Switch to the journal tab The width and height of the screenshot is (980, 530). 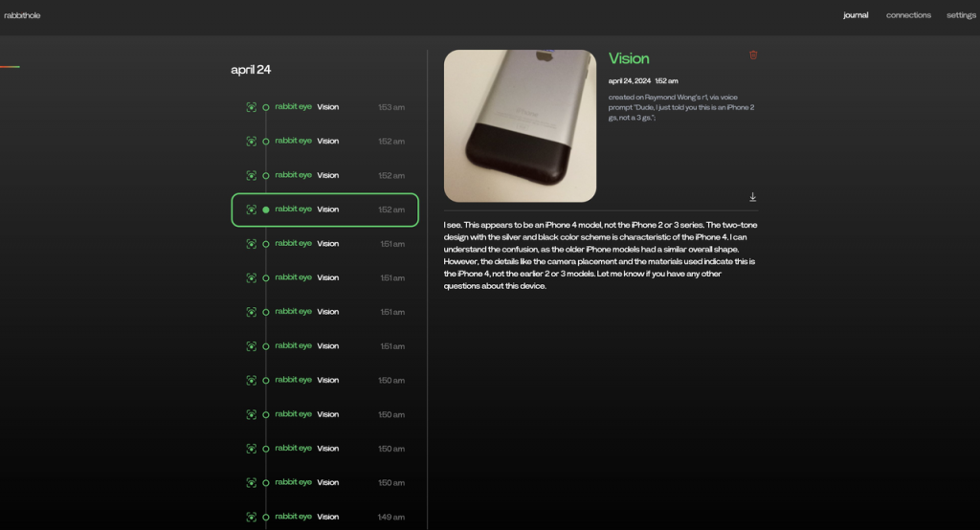click(x=856, y=15)
